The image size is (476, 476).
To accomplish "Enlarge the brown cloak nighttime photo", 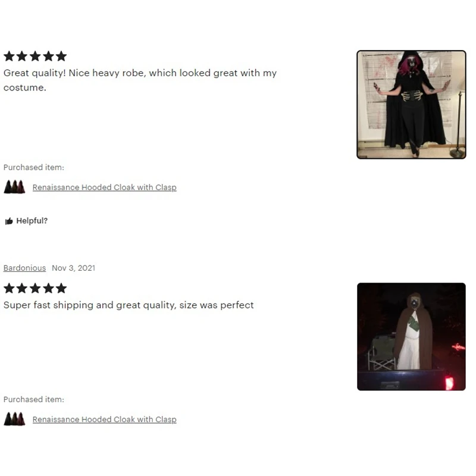I will 411,337.
